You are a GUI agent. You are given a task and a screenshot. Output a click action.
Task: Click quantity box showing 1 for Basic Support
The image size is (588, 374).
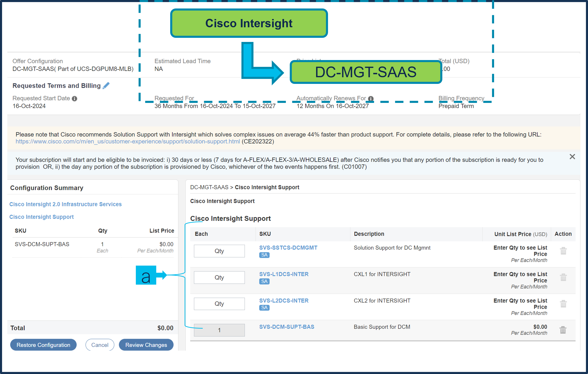pyautogui.click(x=219, y=330)
